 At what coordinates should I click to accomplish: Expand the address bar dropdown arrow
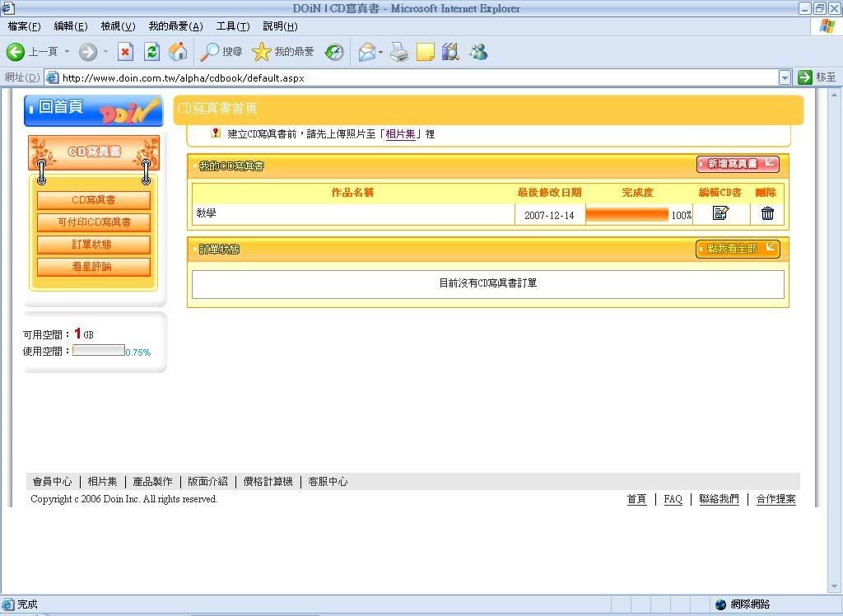[x=785, y=77]
